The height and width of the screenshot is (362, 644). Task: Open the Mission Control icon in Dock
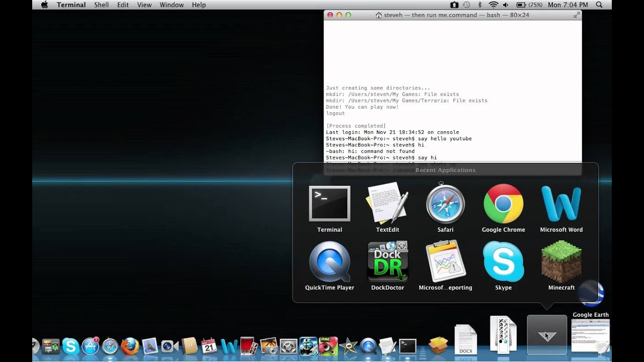[x=51, y=346]
